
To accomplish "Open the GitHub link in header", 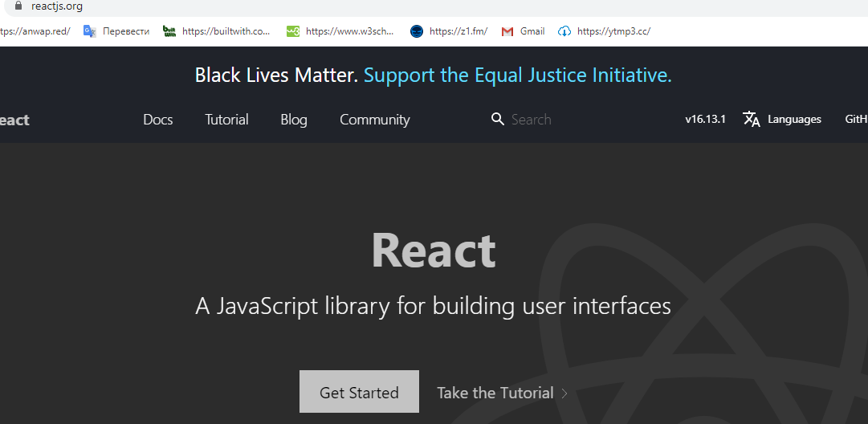I will coord(856,119).
